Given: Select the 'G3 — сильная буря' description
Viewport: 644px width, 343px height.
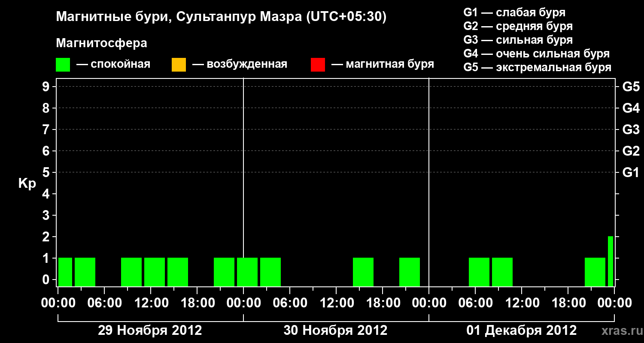Looking at the screenshot, I should pyautogui.click(x=518, y=40).
